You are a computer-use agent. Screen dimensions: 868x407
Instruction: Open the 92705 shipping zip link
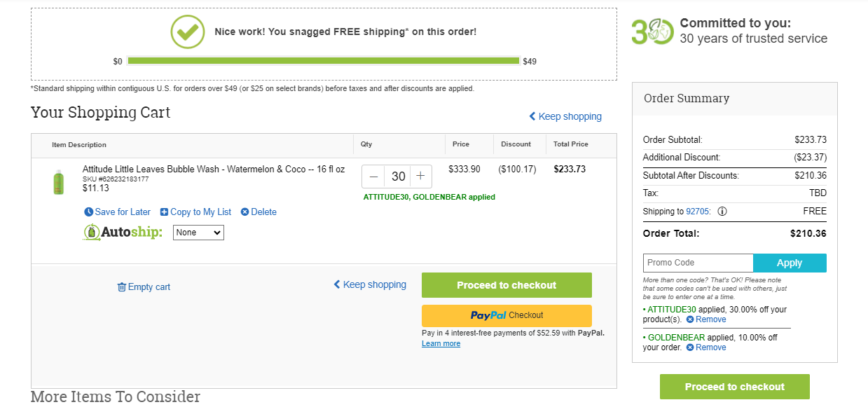pyautogui.click(x=698, y=212)
